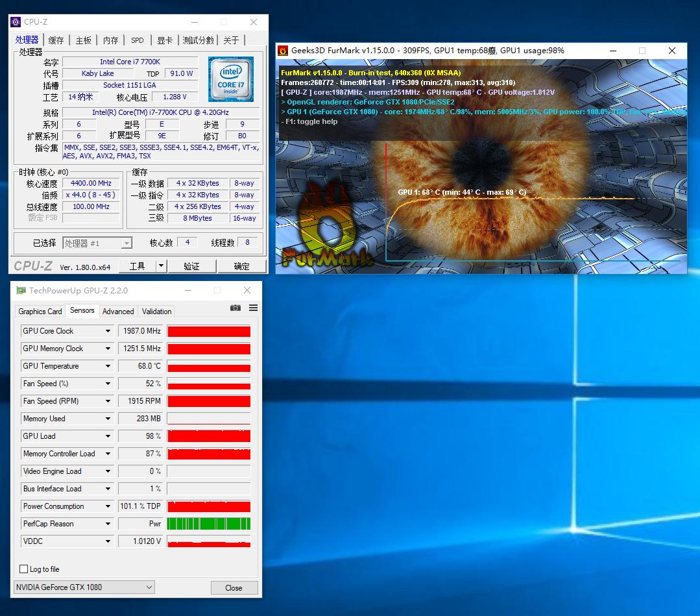Click GPU Load history graph
Viewport: 700px width, 616px height.
coord(208,436)
